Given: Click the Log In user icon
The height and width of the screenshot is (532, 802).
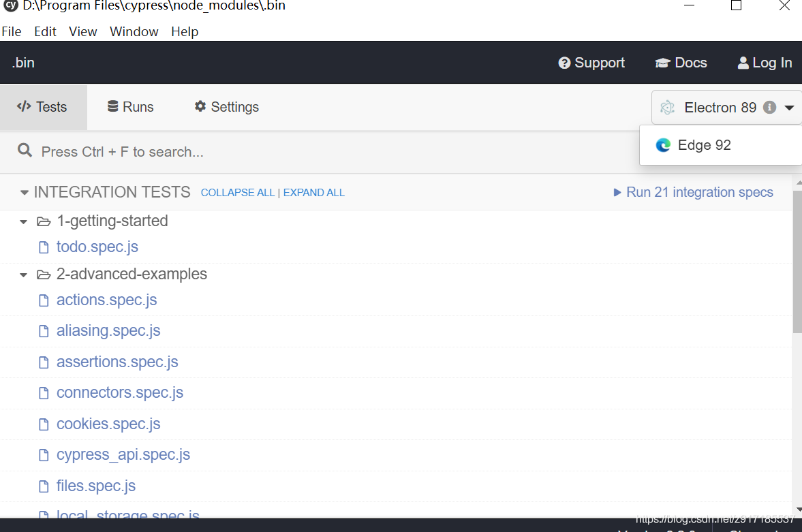Looking at the screenshot, I should (x=743, y=63).
